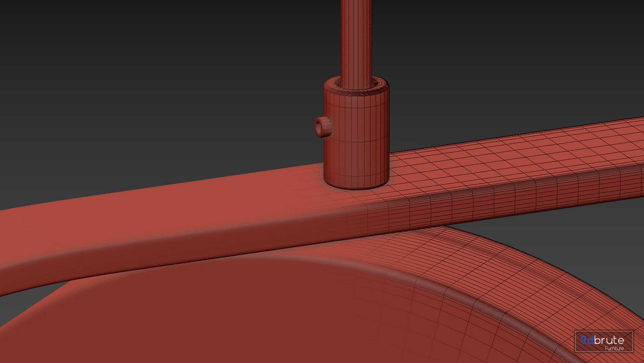Click the cylindrical collar joint on the bar
Viewport: 644px width, 363px height.
[356, 132]
